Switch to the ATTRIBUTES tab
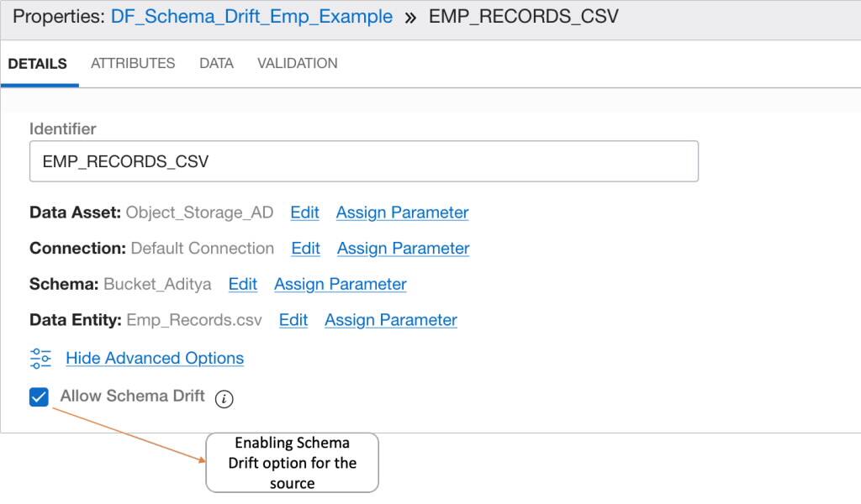 pos(132,63)
